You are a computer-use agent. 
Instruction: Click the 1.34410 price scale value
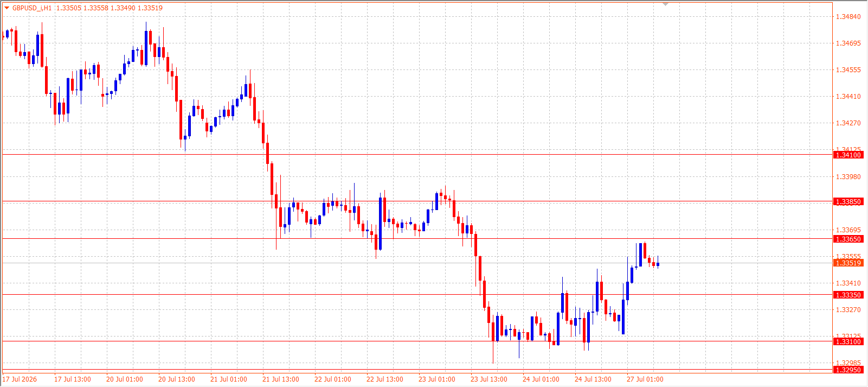(x=848, y=97)
